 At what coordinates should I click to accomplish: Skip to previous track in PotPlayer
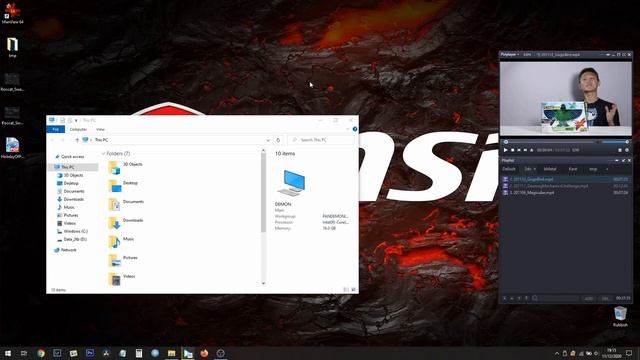519,150
